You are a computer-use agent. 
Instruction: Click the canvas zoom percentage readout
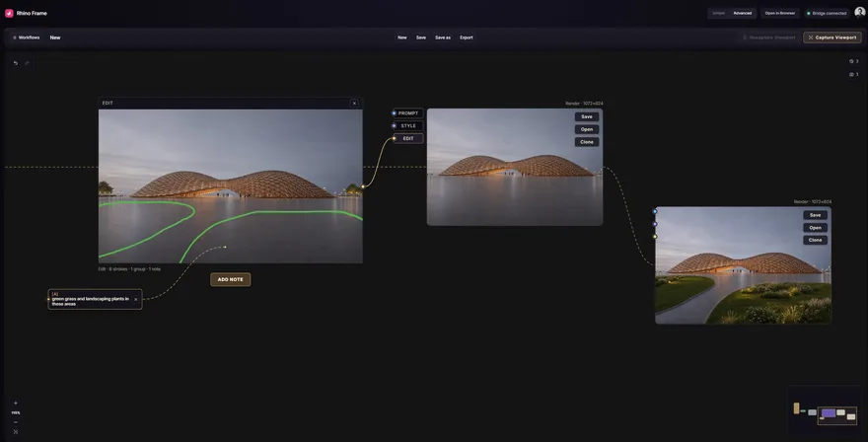(x=16, y=413)
